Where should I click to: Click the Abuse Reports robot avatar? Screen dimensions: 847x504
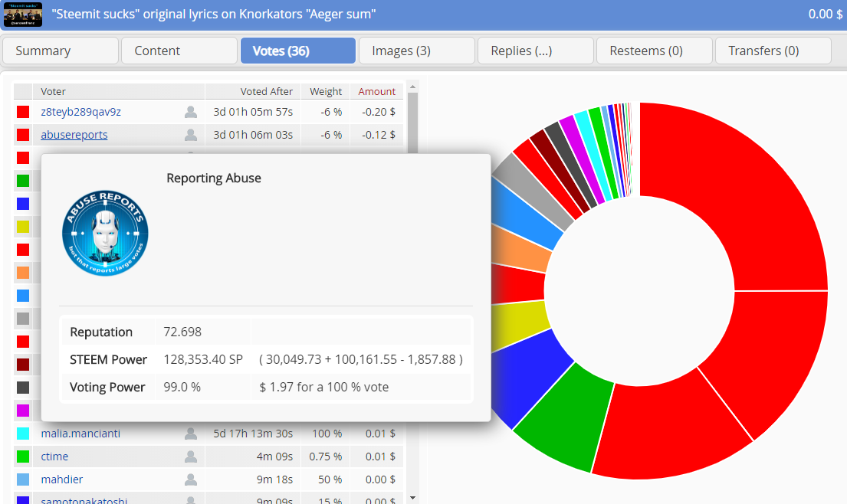[x=105, y=233]
